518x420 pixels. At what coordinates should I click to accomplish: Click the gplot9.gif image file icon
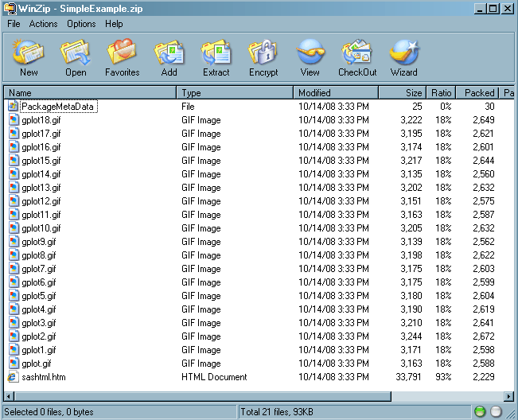14,242
